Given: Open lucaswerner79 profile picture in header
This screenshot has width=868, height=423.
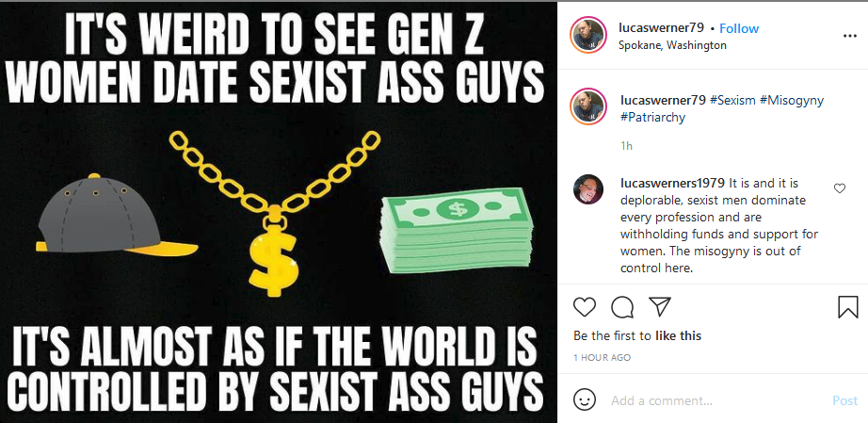Looking at the screenshot, I should (x=588, y=35).
